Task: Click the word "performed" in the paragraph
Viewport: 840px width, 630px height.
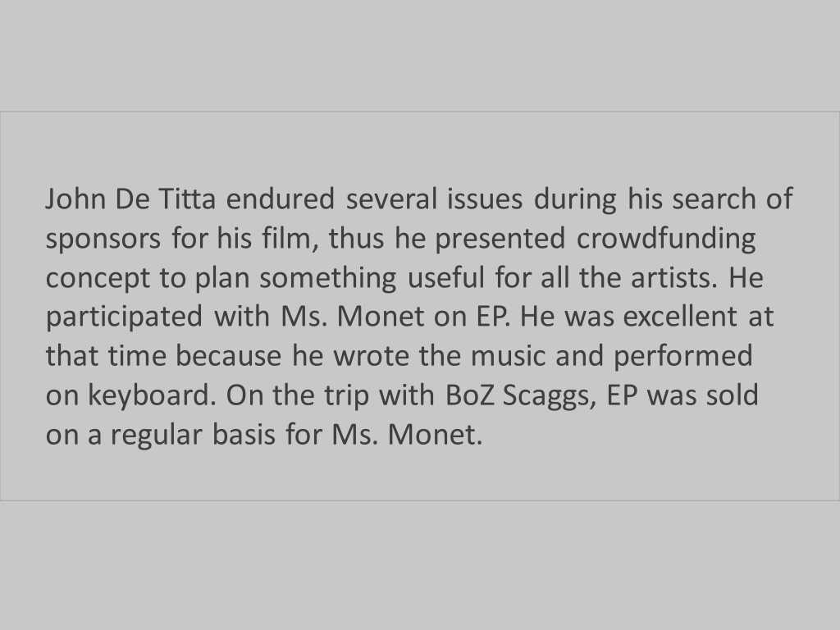Action: pyautogui.click(x=682, y=356)
